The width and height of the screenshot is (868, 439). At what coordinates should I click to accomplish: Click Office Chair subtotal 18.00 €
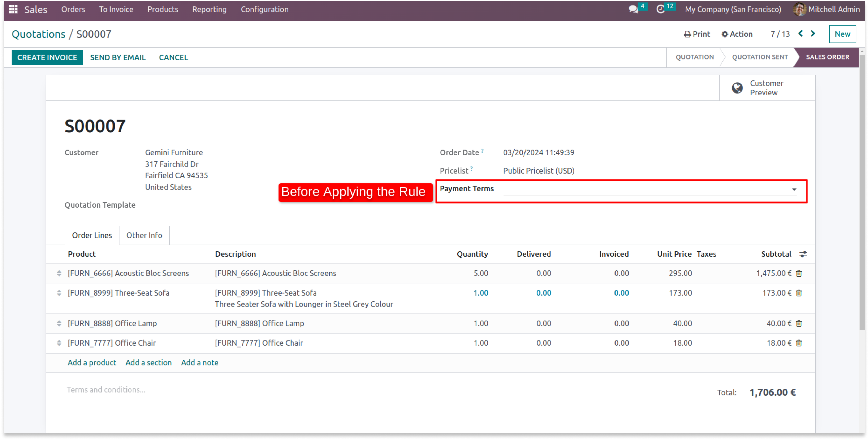point(779,343)
